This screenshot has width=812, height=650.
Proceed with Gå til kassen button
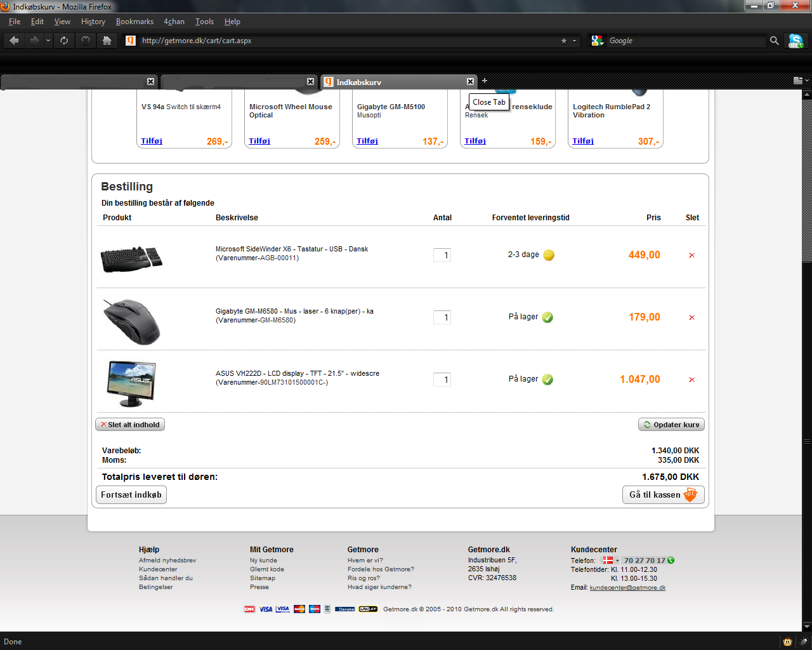tap(664, 494)
